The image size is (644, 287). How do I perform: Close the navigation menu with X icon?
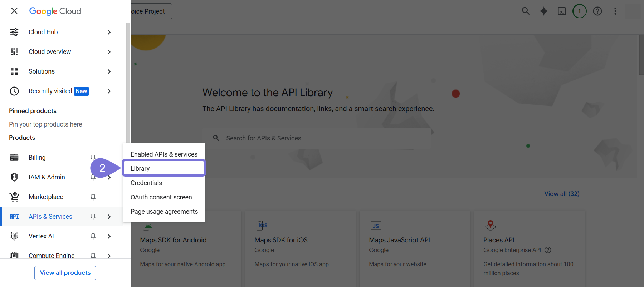(x=14, y=11)
